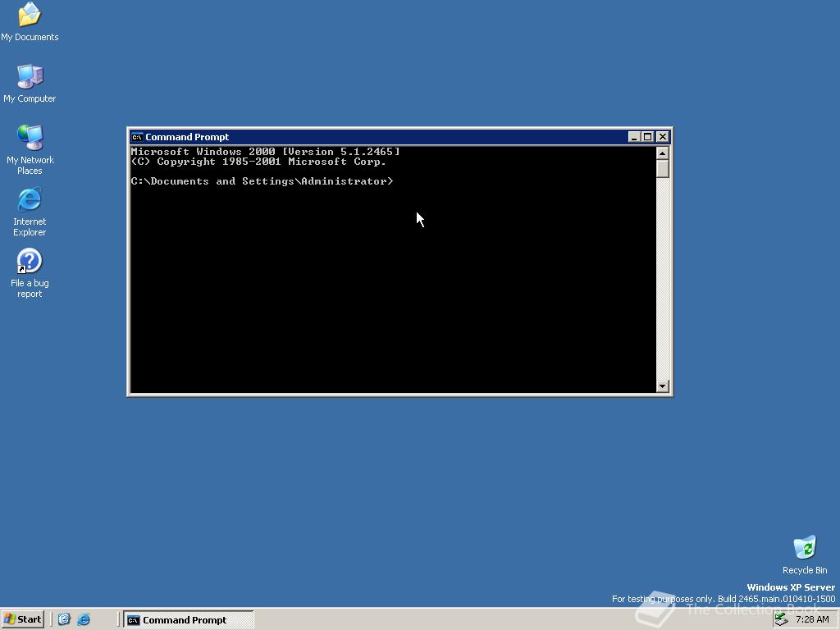
Task: Maximize the Command Prompt window
Action: [648, 137]
